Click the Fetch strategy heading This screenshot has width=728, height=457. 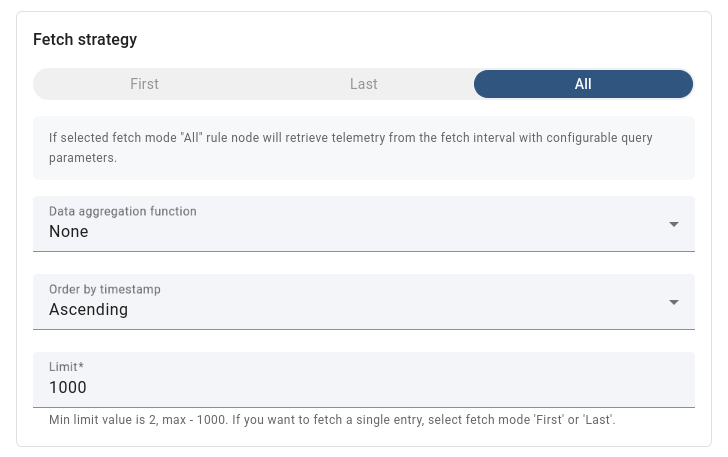pos(85,40)
